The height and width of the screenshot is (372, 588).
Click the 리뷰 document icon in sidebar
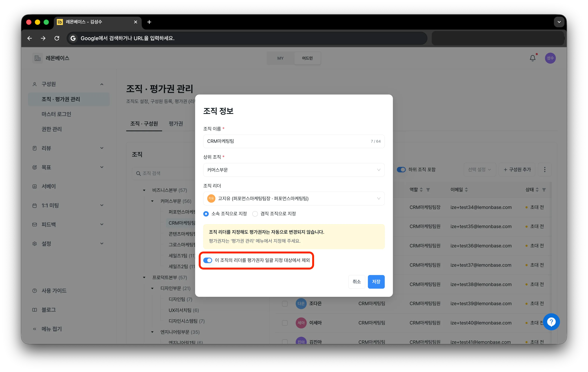[x=35, y=148]
